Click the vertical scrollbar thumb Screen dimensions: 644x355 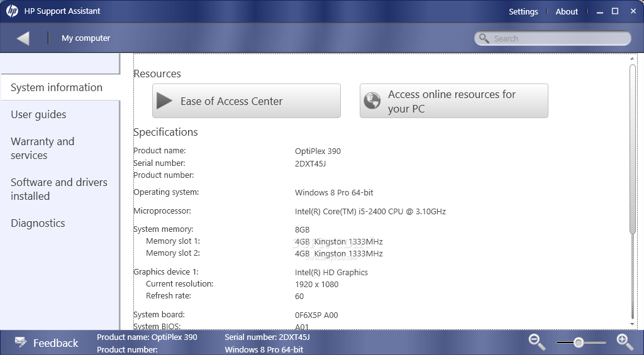point(633,148)
